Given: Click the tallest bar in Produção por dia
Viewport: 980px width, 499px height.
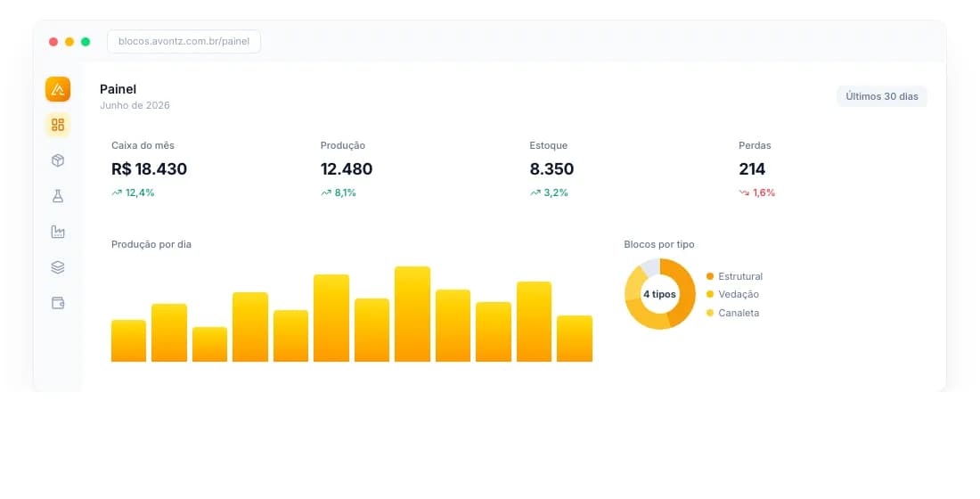Looking at the screenshot, I should pos(412,314).
